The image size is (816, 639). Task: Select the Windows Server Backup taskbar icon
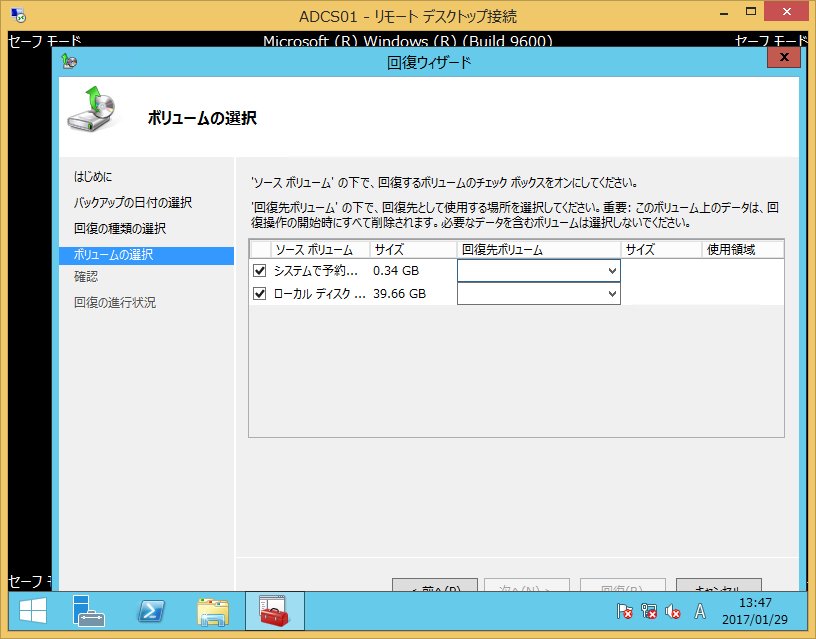coord(275,611)
